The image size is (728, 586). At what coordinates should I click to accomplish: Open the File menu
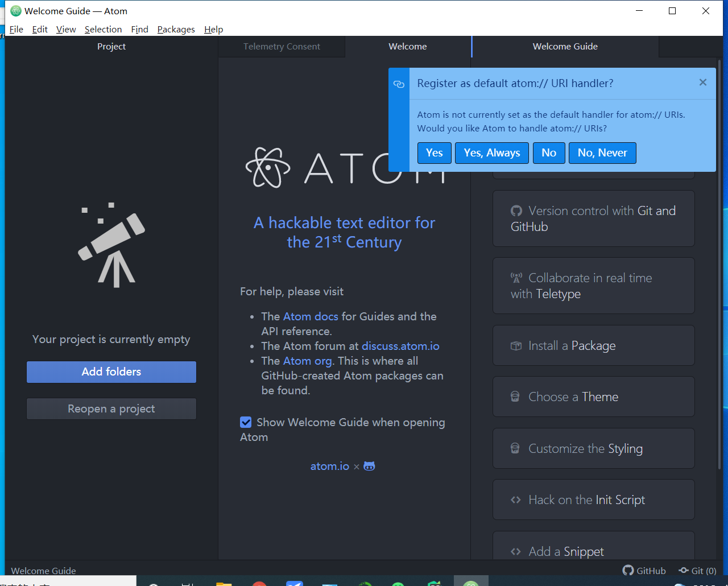(16, 30)
